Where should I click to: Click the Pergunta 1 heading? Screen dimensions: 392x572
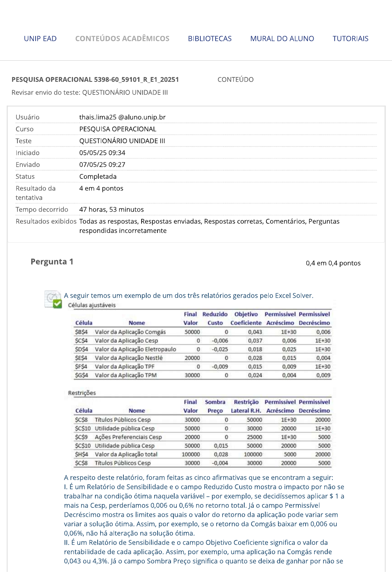click(52, 262)
